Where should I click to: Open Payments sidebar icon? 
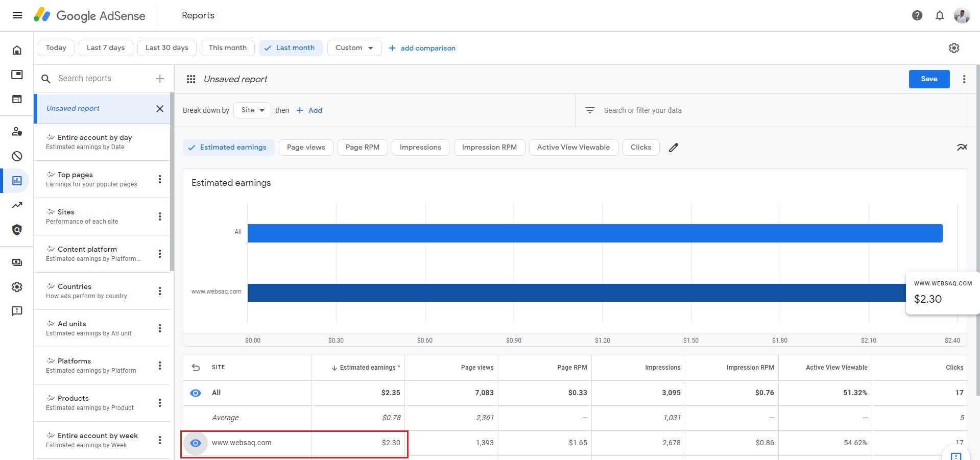17,262
